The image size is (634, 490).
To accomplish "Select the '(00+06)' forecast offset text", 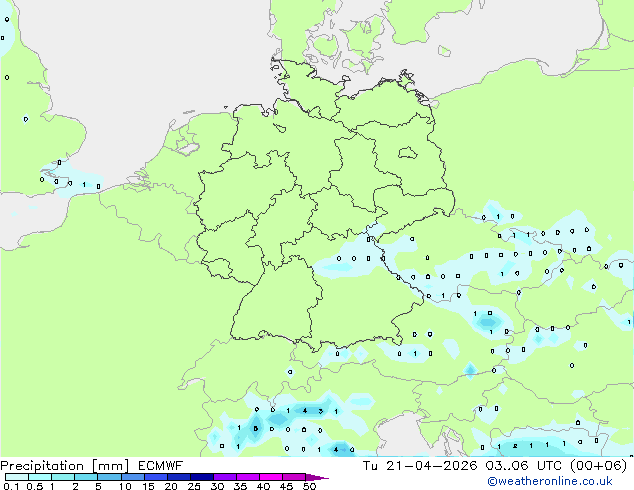I will [598, 466].
